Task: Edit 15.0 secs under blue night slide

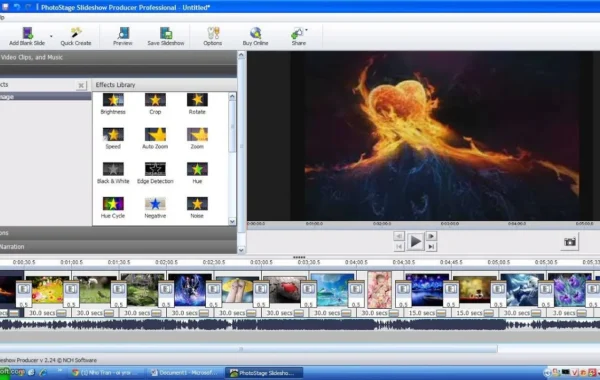Action: 421,313
